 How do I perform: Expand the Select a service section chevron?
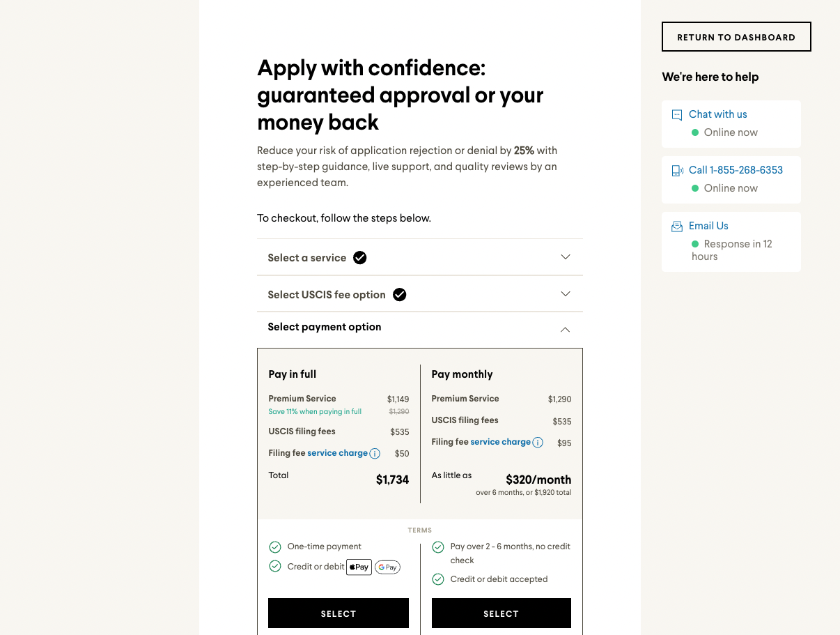(x=566, y=257)
